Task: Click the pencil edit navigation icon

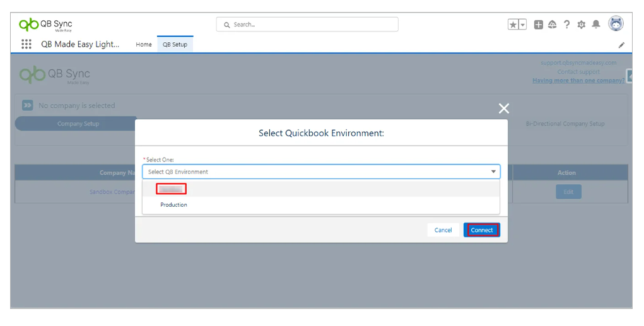Action: pos(621,45)
